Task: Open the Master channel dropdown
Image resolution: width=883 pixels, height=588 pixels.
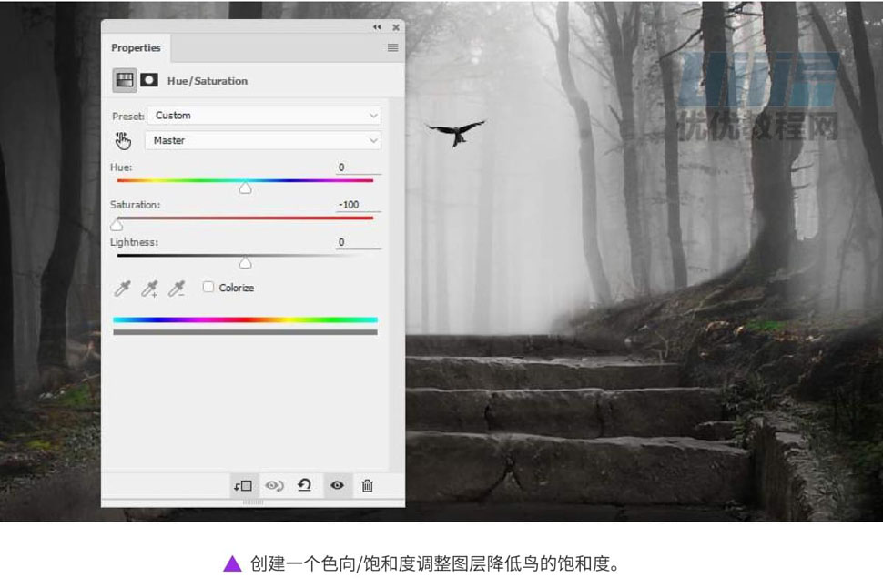Action: point(263,140)
